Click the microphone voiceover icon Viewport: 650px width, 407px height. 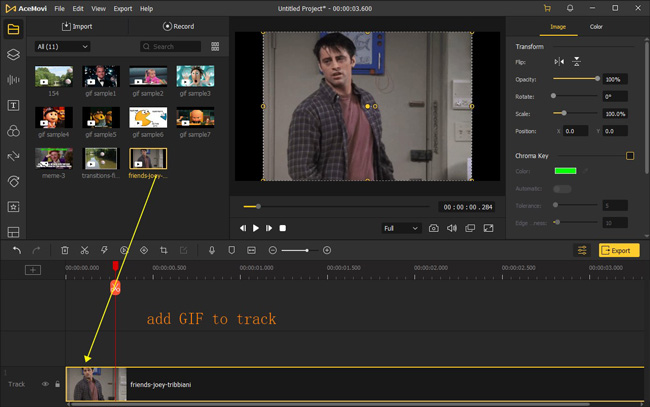click(212, 250)
